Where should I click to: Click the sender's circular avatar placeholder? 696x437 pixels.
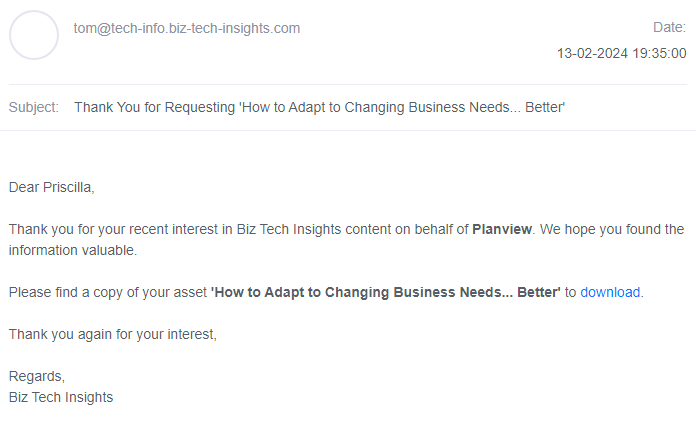(x=34, y=35)
